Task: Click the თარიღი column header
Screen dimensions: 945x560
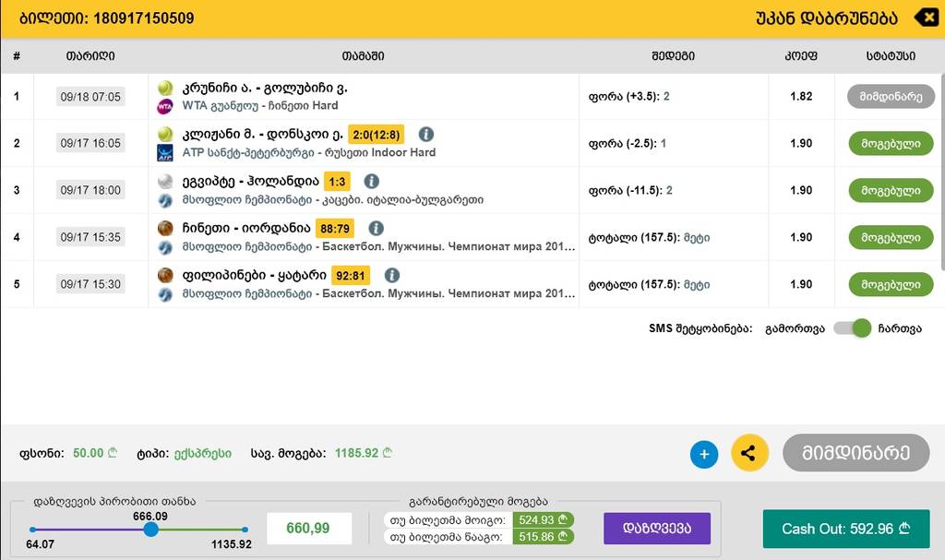Action: (x=90, y=56)
